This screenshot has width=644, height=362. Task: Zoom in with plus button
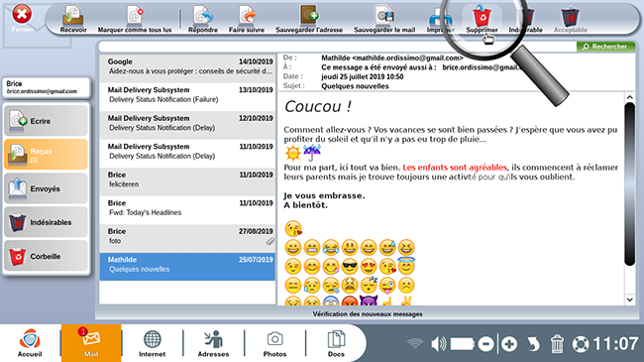coord(509,343)
